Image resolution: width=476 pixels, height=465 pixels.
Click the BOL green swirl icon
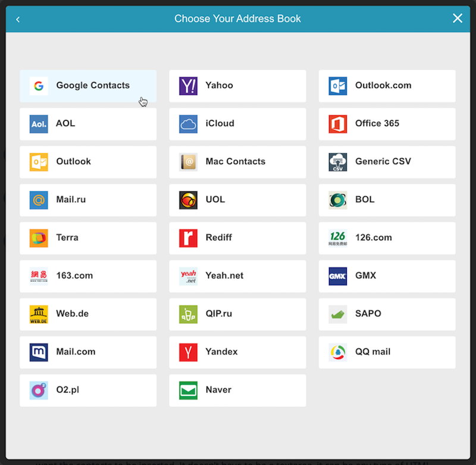(337, 200)
